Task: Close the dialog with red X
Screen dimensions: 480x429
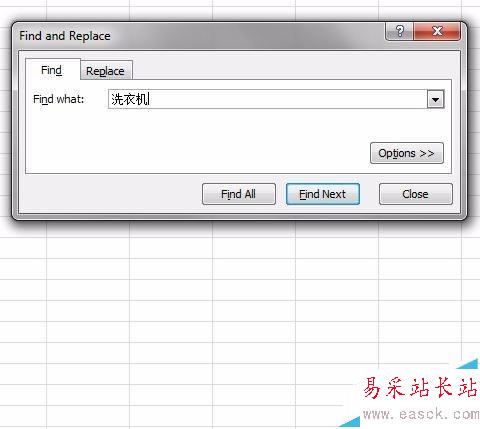Action: click(x=437, y=32)
